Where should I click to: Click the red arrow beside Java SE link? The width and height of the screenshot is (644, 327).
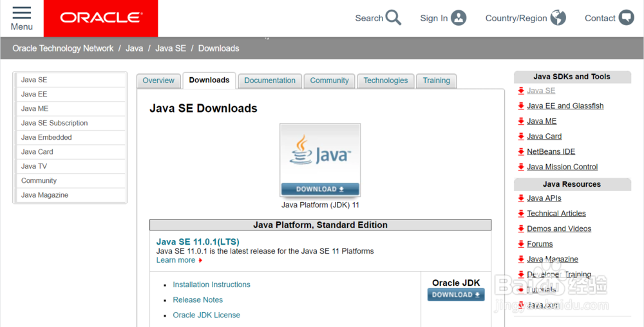coord(521,91)
